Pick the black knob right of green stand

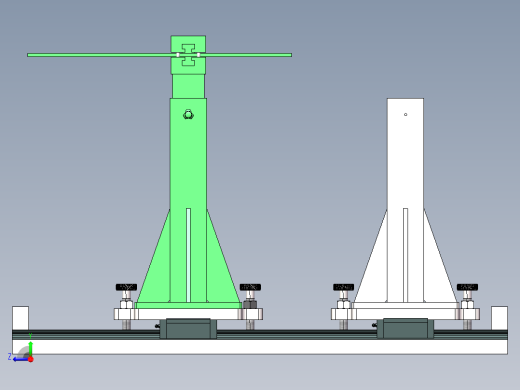tap(250, 287)
